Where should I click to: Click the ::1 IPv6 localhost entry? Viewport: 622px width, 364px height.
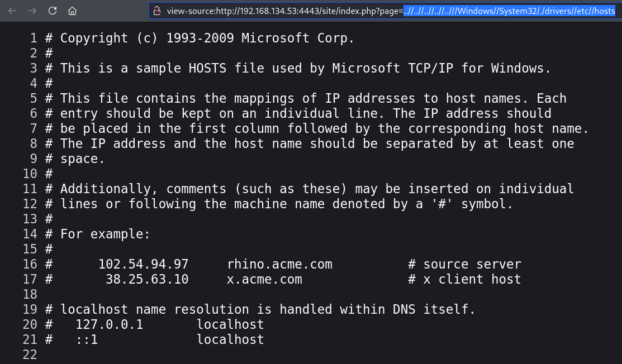tap(87, 339)
